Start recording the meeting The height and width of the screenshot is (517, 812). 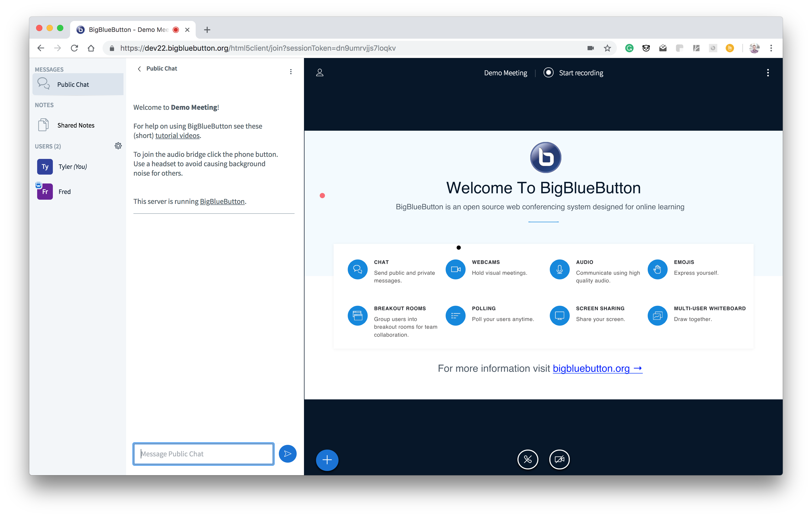(573, 73)
